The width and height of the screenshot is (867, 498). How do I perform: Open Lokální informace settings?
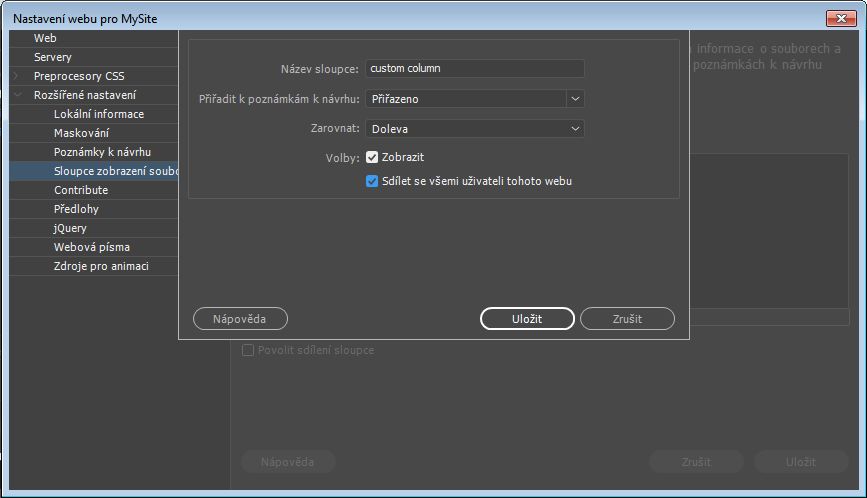(x=93, y=114)
